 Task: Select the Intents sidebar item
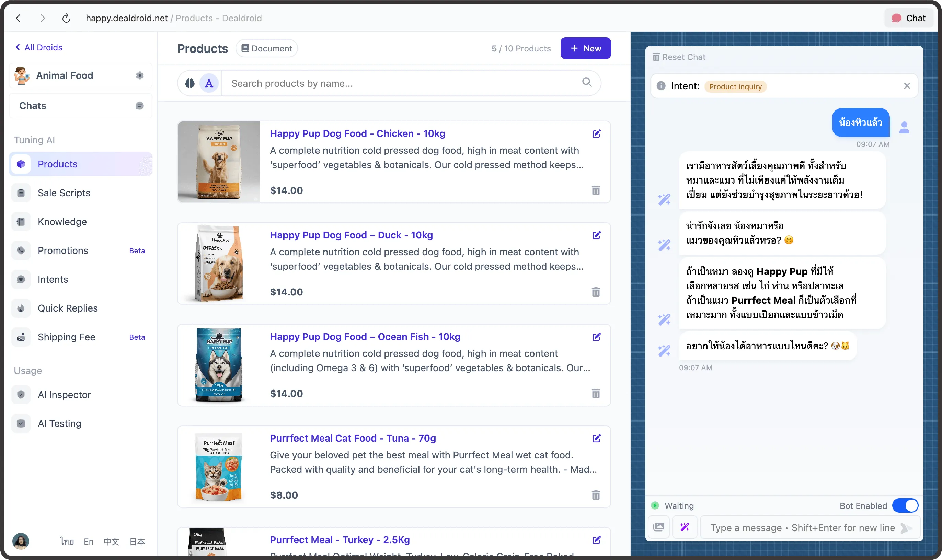click(53, 279)
